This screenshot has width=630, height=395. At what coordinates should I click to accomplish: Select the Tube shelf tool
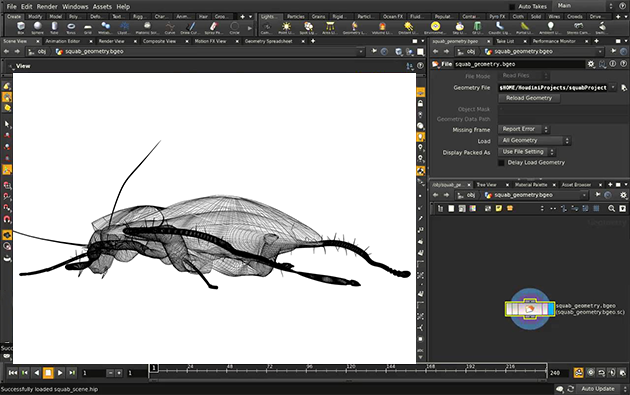[x=54, y=28]
